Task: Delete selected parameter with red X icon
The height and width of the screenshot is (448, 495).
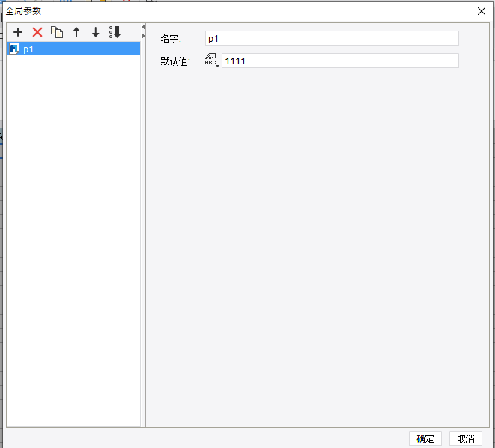Action: (37, 32)
